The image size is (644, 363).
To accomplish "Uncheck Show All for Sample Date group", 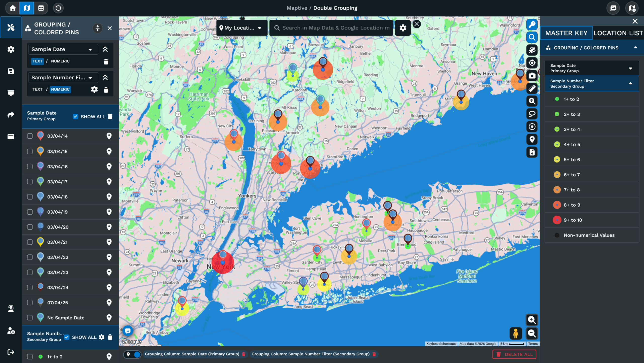I will 75,116.
